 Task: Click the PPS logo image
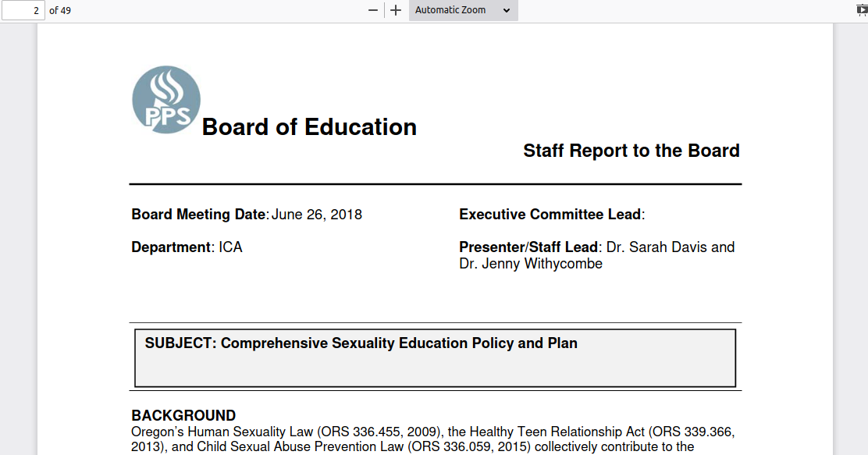[166, 100]
